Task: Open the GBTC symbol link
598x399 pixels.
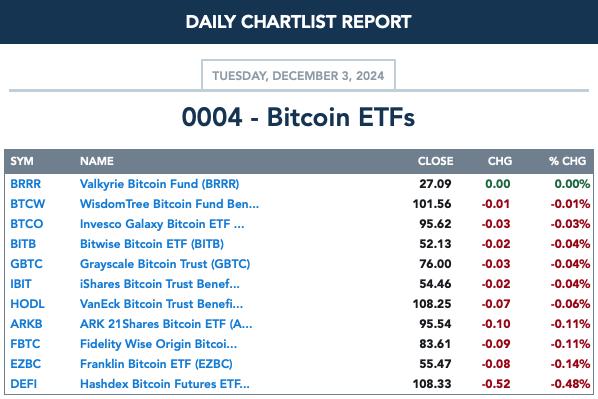Action: click(26, 264)
